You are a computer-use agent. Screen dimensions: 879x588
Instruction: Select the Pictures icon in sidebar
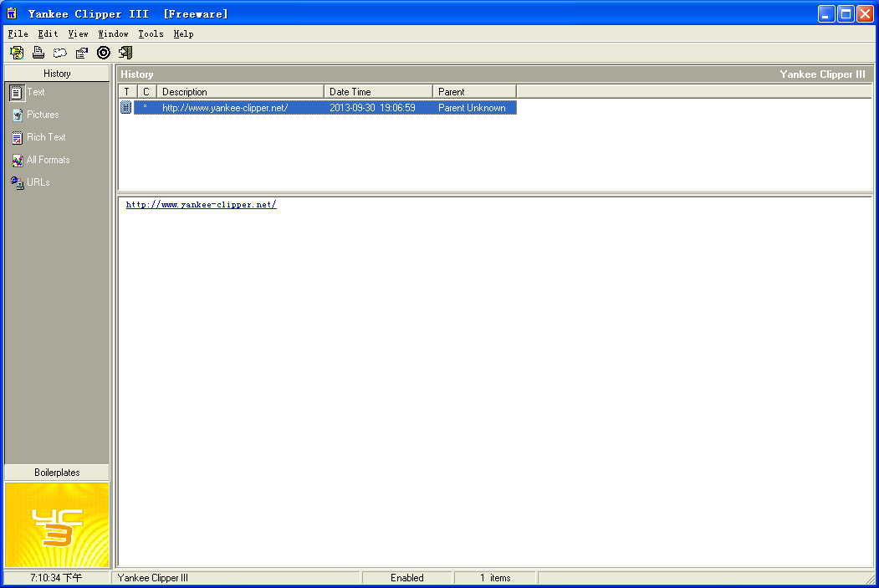(x=18, y=115)
